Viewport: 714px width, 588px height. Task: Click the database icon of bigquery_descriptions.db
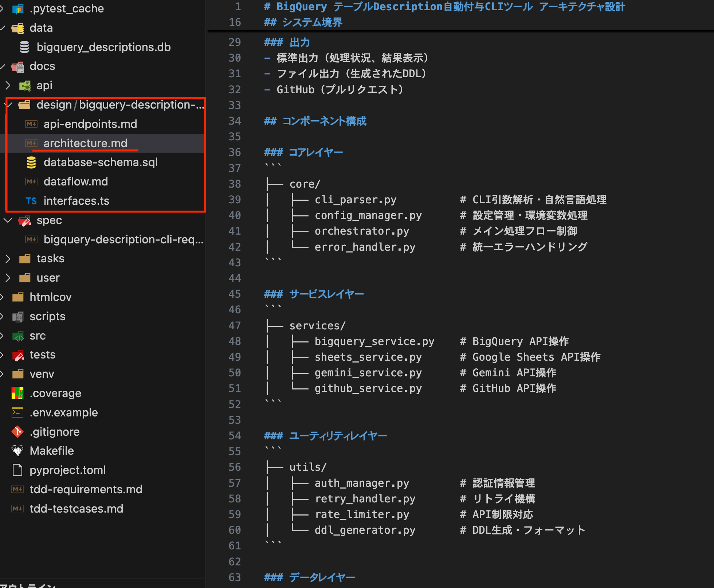point(24,47)
